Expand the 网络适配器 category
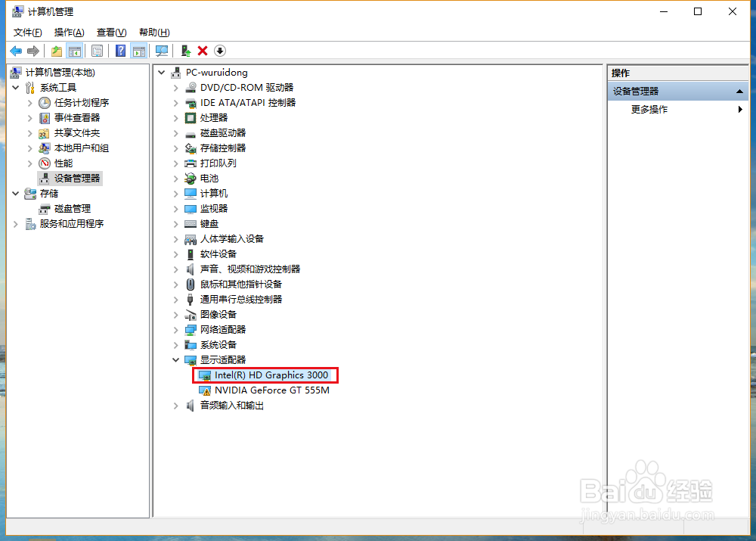Screen dimensions: 756x541 [x=176, y=329]
